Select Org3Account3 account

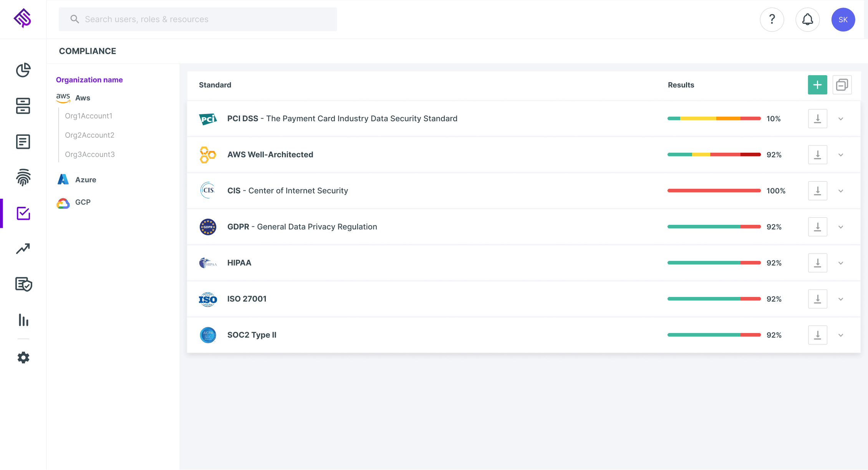[x=90, y=154]
